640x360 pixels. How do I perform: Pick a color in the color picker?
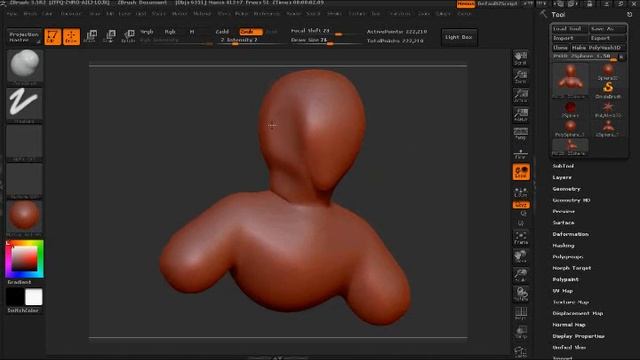pyautogui.click(x=24, y=259)
